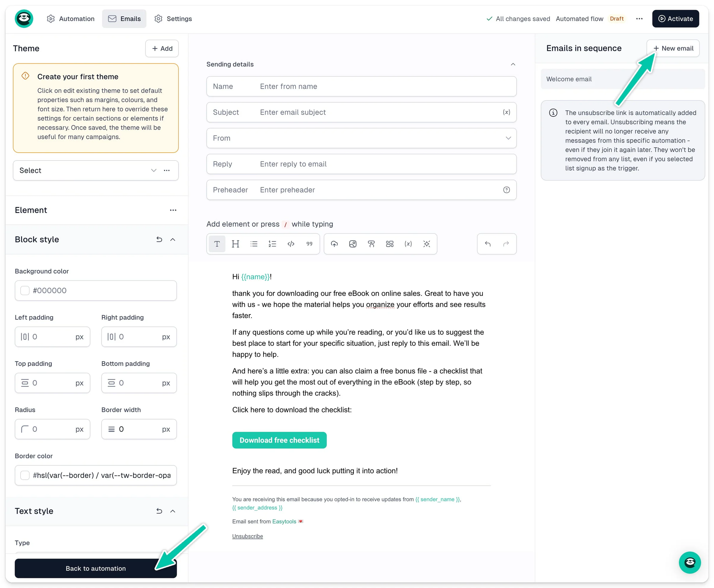Viewport: 714px width, 588px height.
Task: Open the blocks grid element
Action: tap(390, 244)
